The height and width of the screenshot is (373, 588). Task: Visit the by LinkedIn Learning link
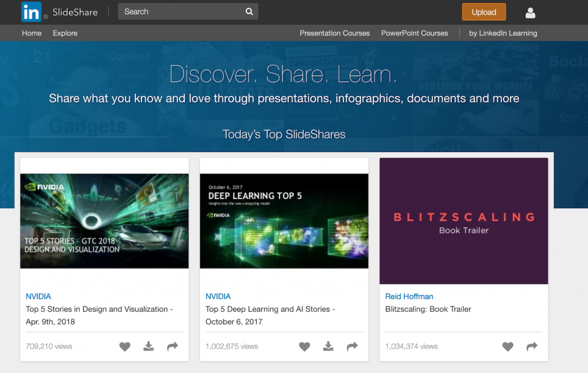tap(503, 33)
